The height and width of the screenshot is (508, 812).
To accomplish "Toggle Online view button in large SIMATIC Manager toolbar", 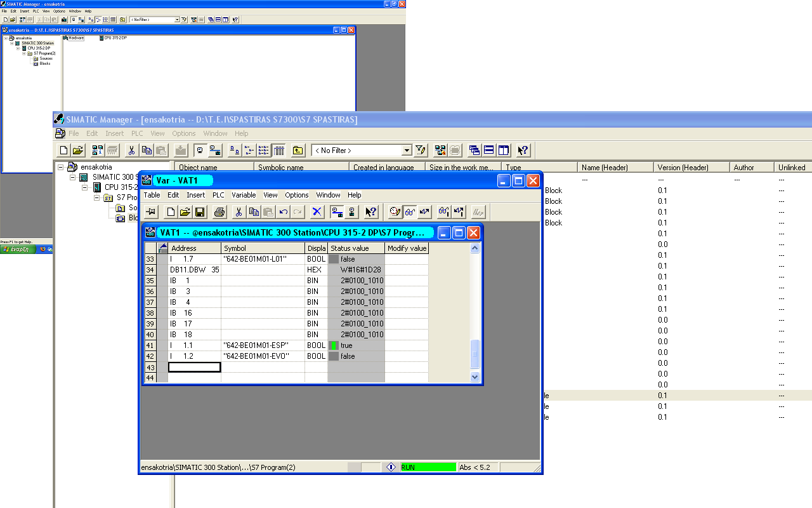I will coord(215,150).
